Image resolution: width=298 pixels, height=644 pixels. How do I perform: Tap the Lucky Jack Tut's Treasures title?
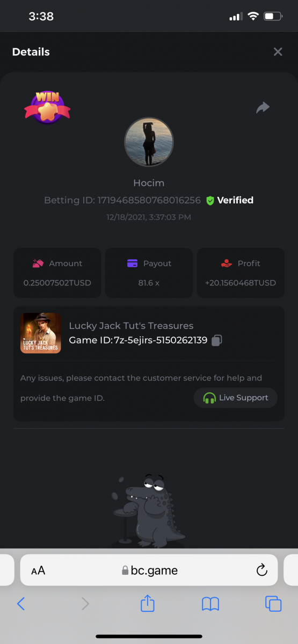pyautogui.click(x=131, y=326)
